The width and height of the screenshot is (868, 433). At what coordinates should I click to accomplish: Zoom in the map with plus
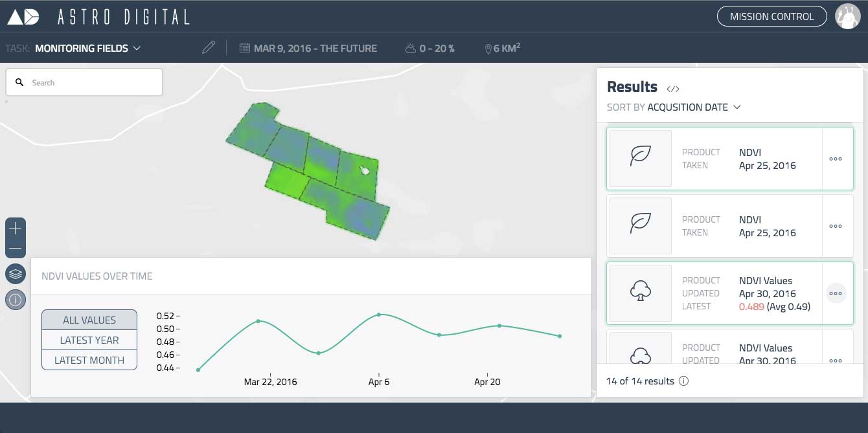click(16, 228)
